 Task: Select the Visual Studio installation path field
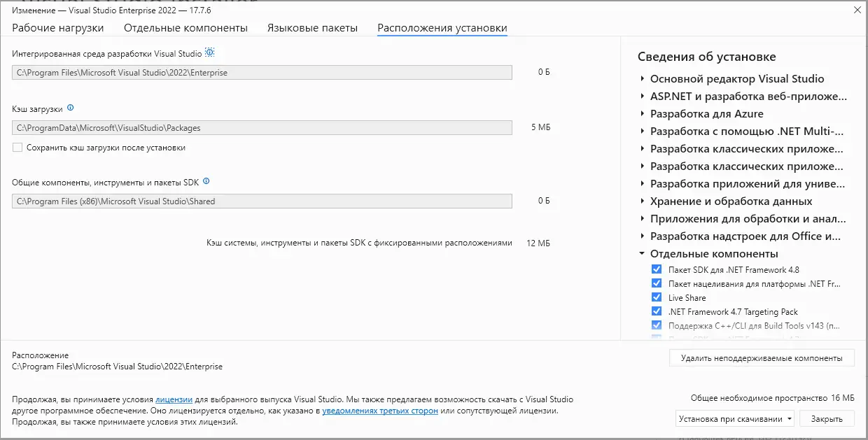pyautogui.click(x=261, y=72)
